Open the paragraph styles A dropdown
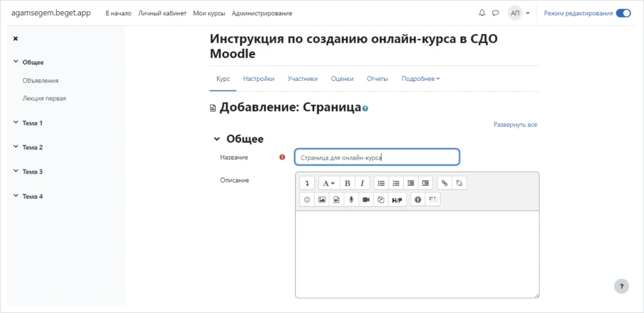Image resolution: width=644 pixels, height=313 pixels. [328, 183]
